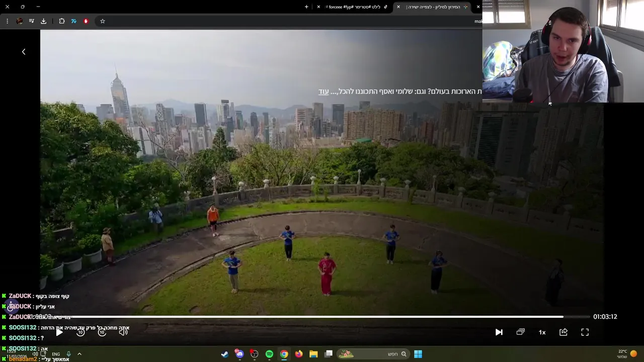Open the weather widget showing 22°C
The height and width of the screenshot is (362, 644).
[x=628, y=354]
